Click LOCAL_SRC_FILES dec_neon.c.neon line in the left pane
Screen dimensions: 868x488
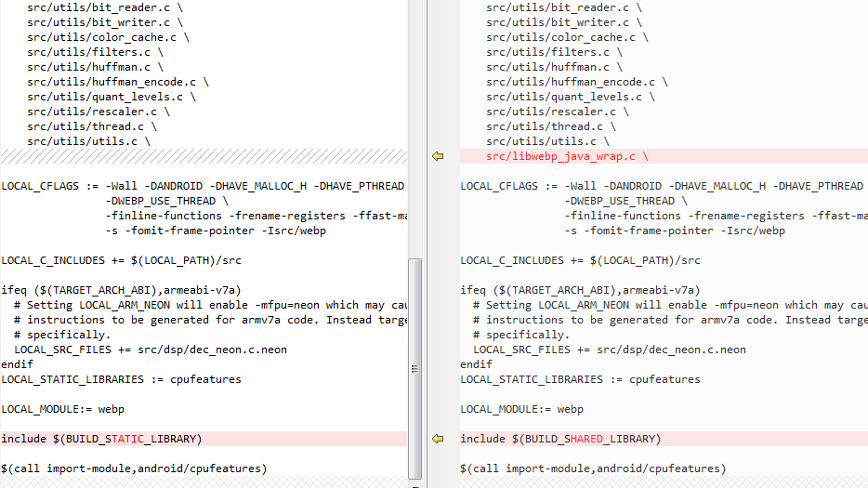tap(151, 350)
